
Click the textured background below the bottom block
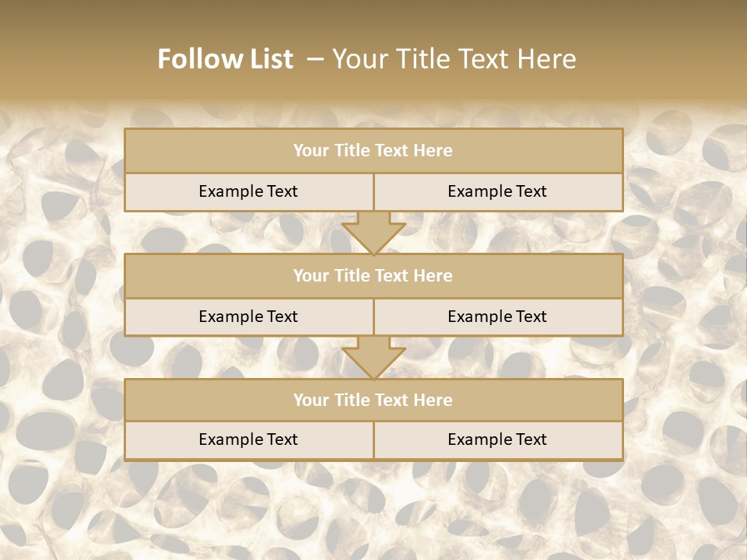[x=373, y=506]
